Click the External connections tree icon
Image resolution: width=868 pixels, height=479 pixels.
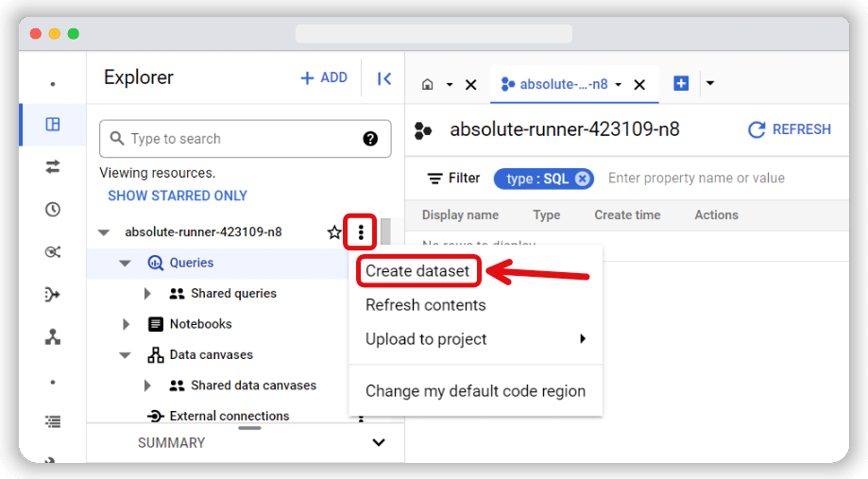(x=156, y=416)
